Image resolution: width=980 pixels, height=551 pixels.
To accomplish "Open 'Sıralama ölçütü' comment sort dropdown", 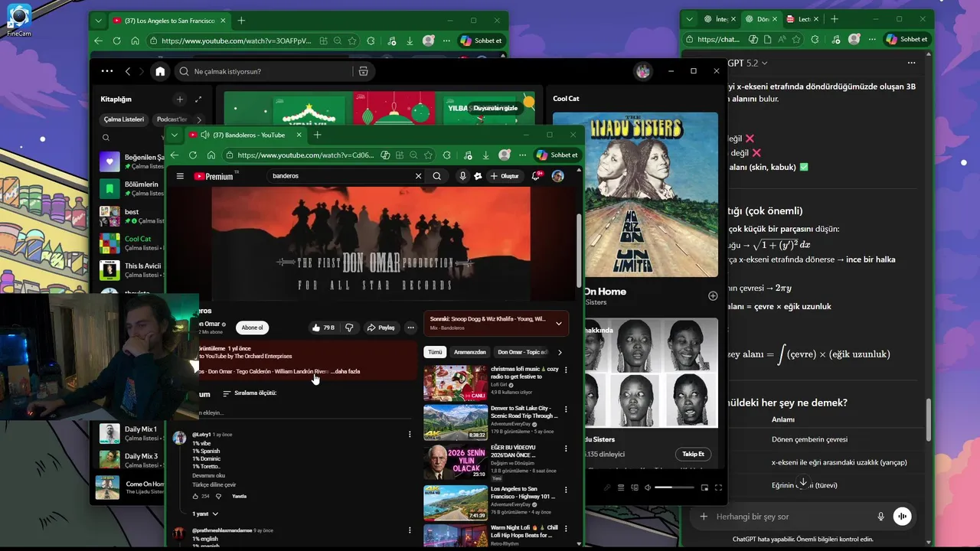I will click(x=250, y=393).
